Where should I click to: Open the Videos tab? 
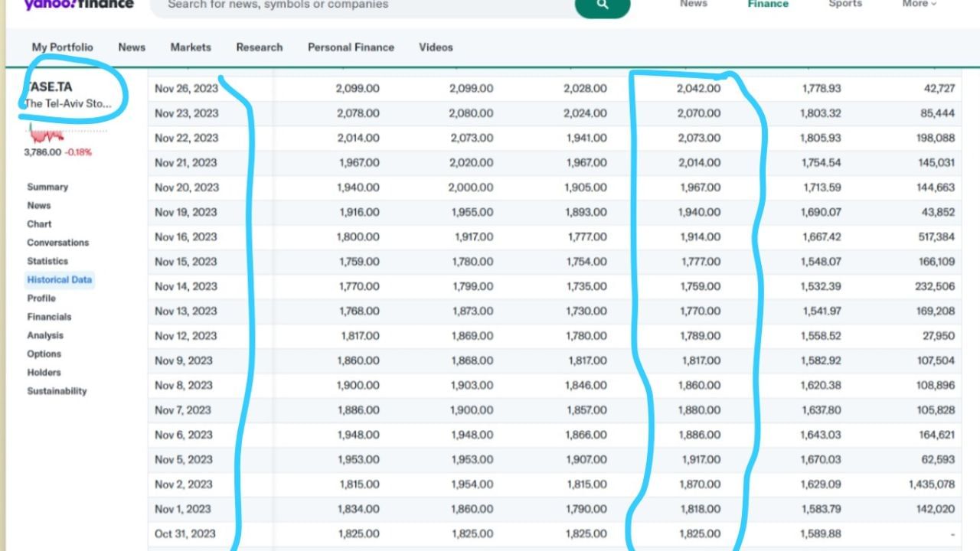[x=436, y=47]
